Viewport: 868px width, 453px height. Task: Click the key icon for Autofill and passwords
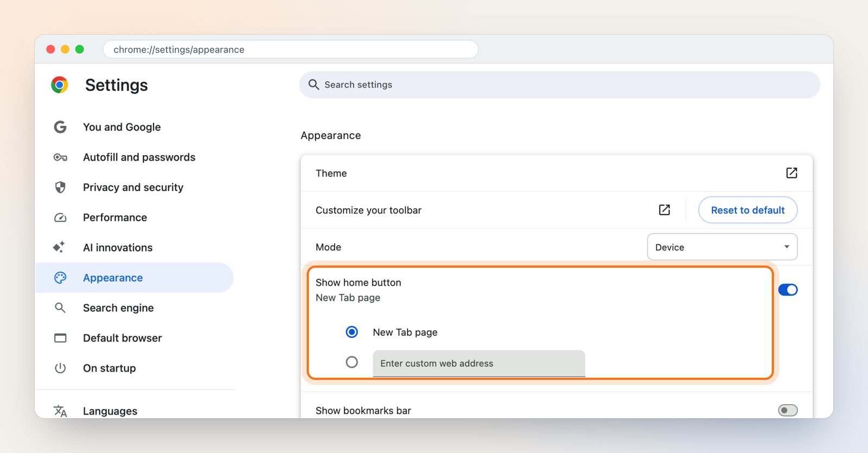click(x=60, y=157)
